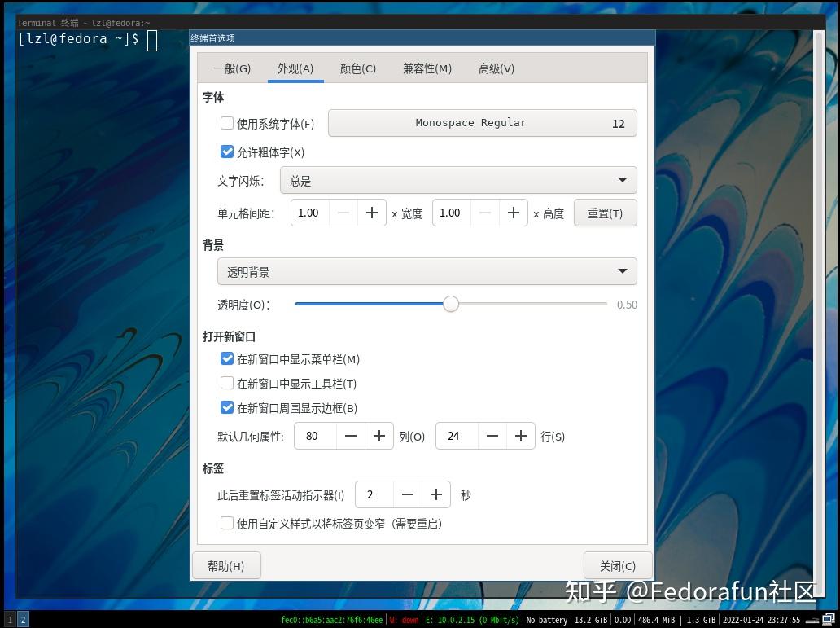Image resolution: width=840 pixels, height=628 pixels.
Task: Click the 帮助(H) button
Action: [x=226, y=565]
